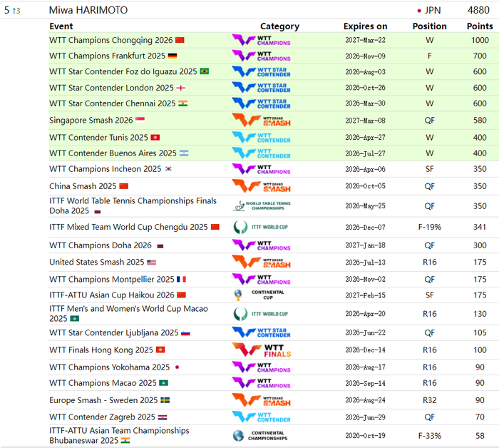The height and width of the screenshot is (448, 499).
Task: Click WTT Champions logo in Yokohama 2025 row
Action: pyautogui.click(x=261, y=367)
